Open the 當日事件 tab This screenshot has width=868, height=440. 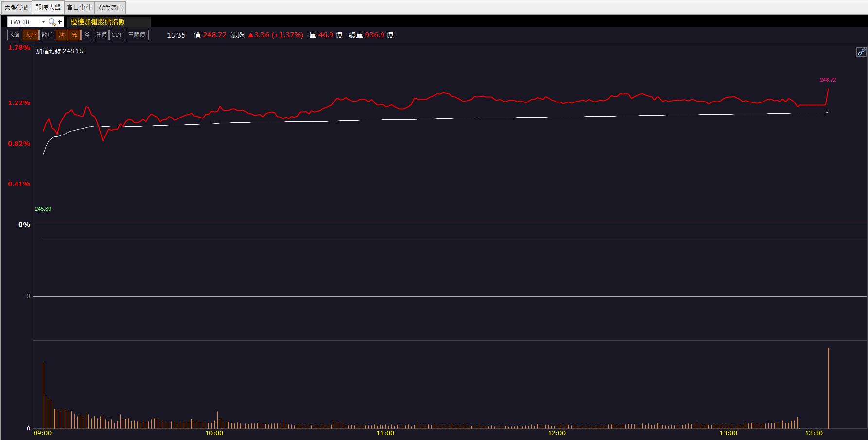pos(79,7)
